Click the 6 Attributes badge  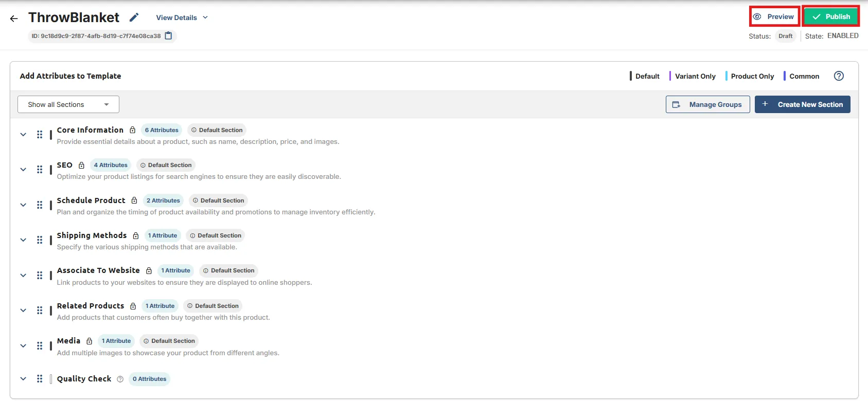(162, 130)
